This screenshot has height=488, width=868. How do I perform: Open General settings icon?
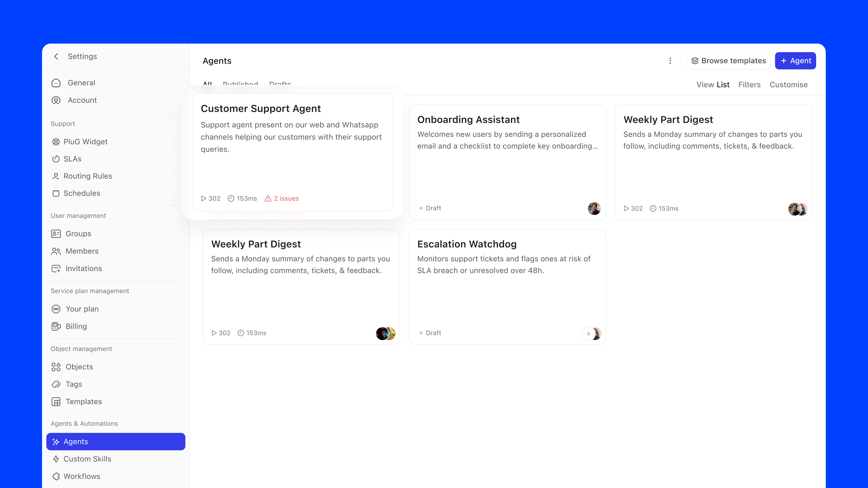pyautogui.click(x=56, y=83)
